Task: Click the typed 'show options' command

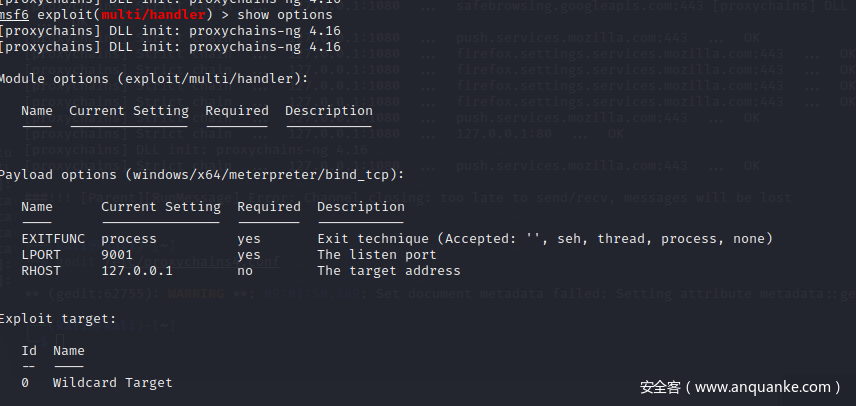Action: 286,16
